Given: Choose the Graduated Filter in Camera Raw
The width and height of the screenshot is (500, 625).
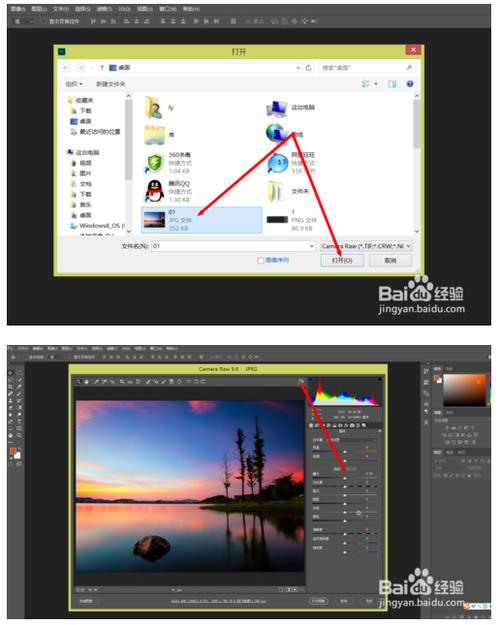Looking at the screenshot, I should 171,381.
